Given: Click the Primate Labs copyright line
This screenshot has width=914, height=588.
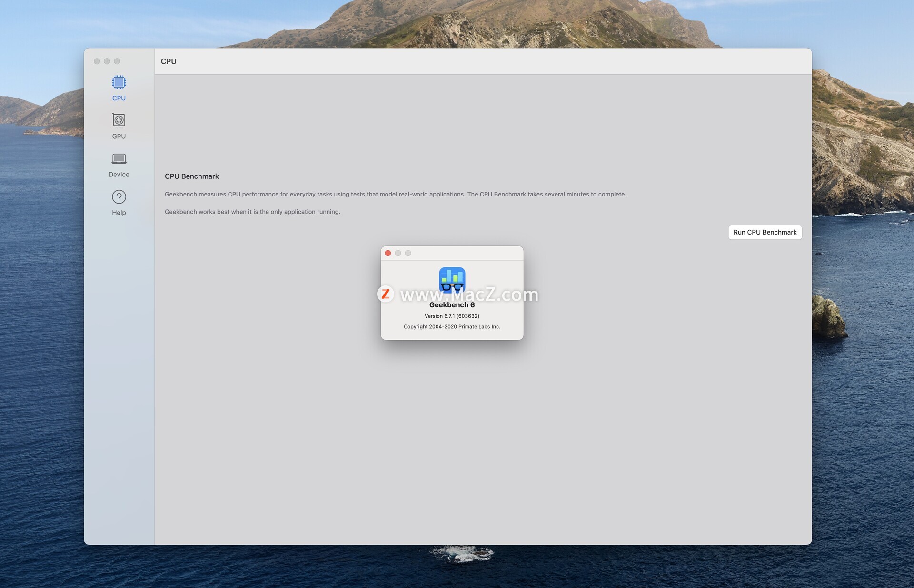Looking at the screenshot, I should point(452,327).
